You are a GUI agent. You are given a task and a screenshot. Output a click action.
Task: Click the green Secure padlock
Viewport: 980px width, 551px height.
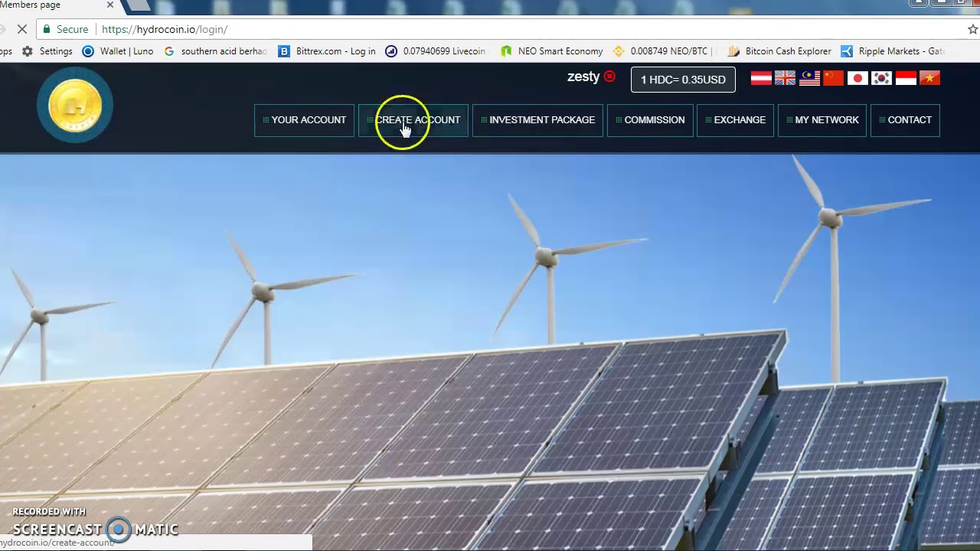pyautogui.click(x=47, y=29)
